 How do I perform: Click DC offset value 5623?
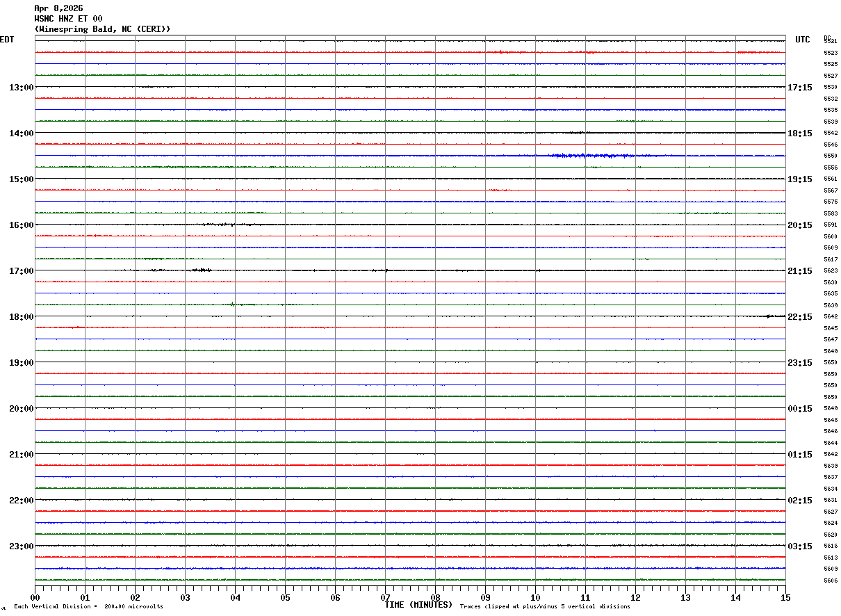[830, 270]
